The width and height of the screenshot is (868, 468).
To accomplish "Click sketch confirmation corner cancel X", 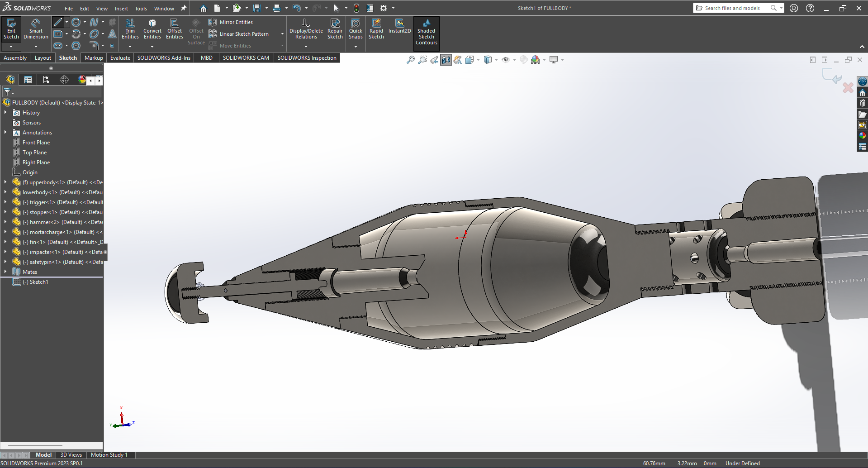I will (848, 88).
